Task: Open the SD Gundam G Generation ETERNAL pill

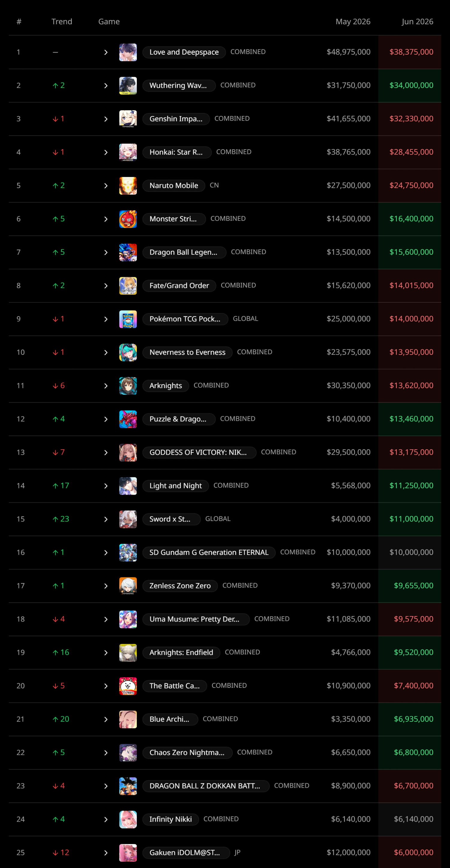Action: click(x=209, y=552)
